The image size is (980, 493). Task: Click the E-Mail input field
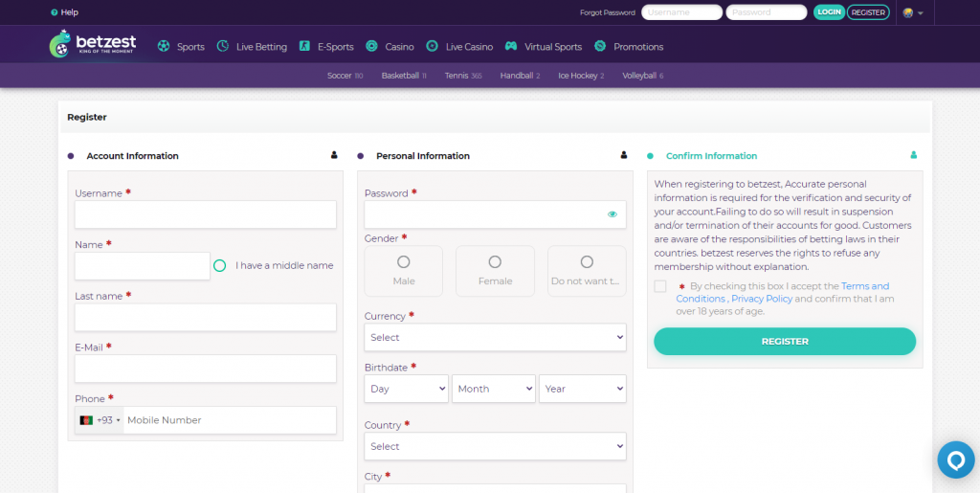(x=206, y=369)
